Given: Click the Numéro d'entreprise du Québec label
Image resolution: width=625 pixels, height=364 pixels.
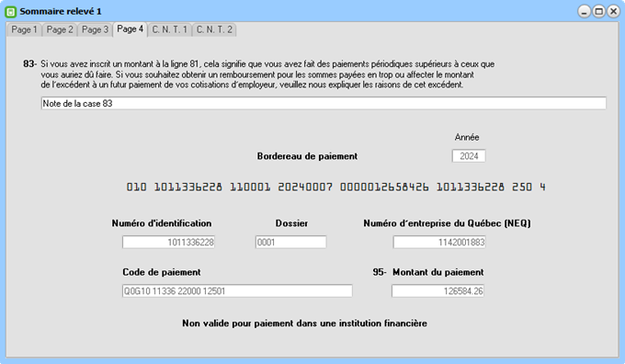Looking at the screenshot, I should point(447,223).
